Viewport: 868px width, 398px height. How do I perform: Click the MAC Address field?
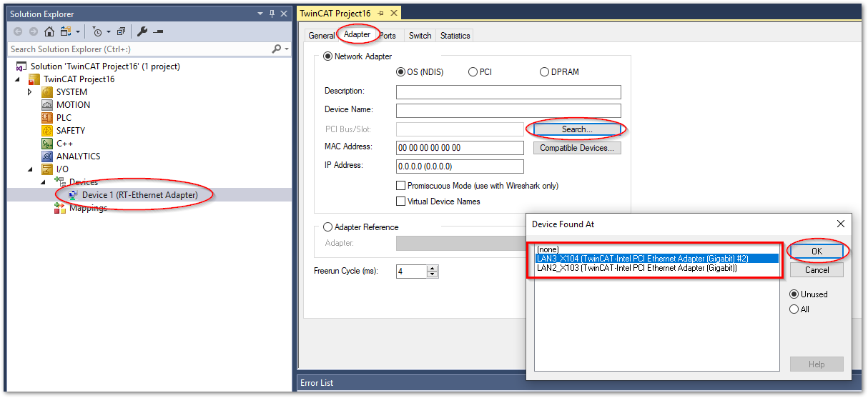click(x=460, y=148)
